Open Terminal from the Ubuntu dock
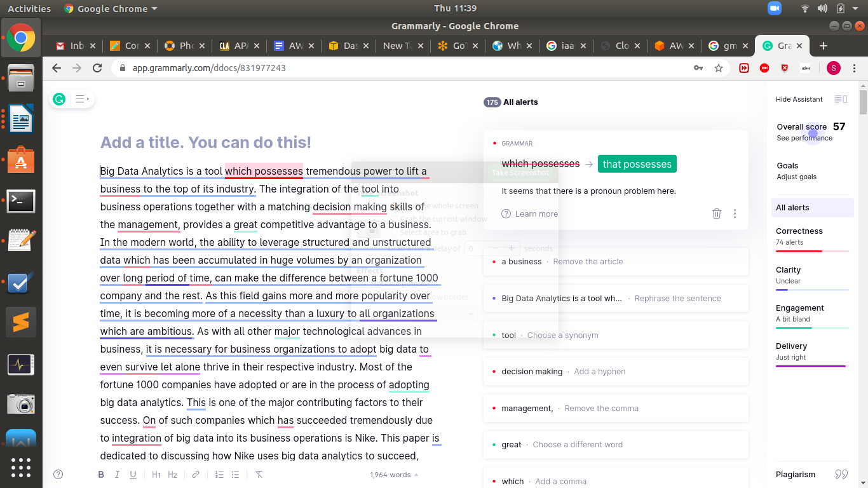 coord(21,201)
